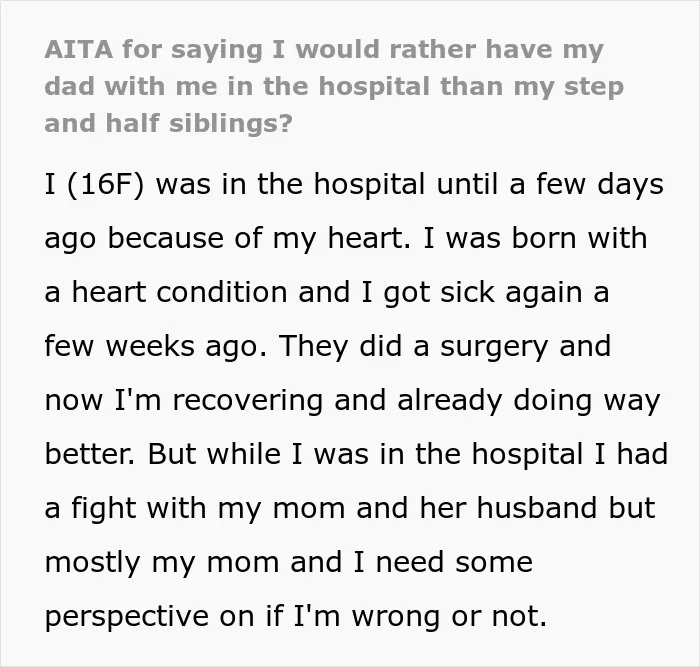Click the word "mostly"
The width and height of the screenshot is (700, 667).
click(93, 563)
